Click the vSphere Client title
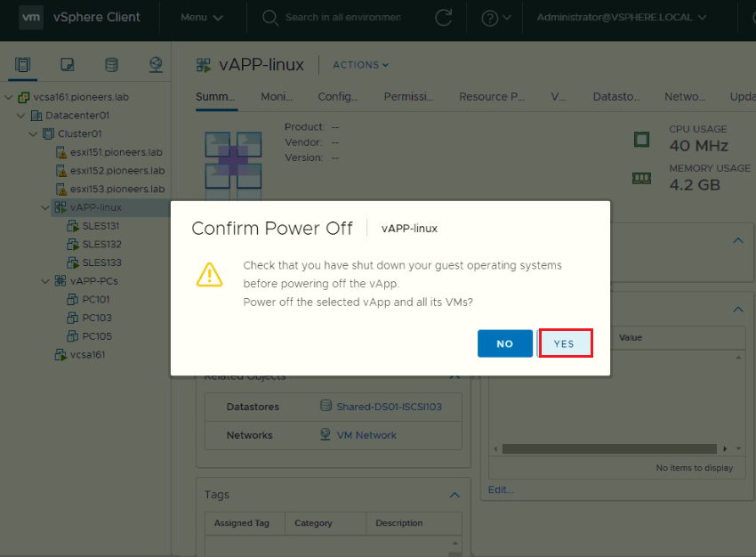 [x=96, y=18]
